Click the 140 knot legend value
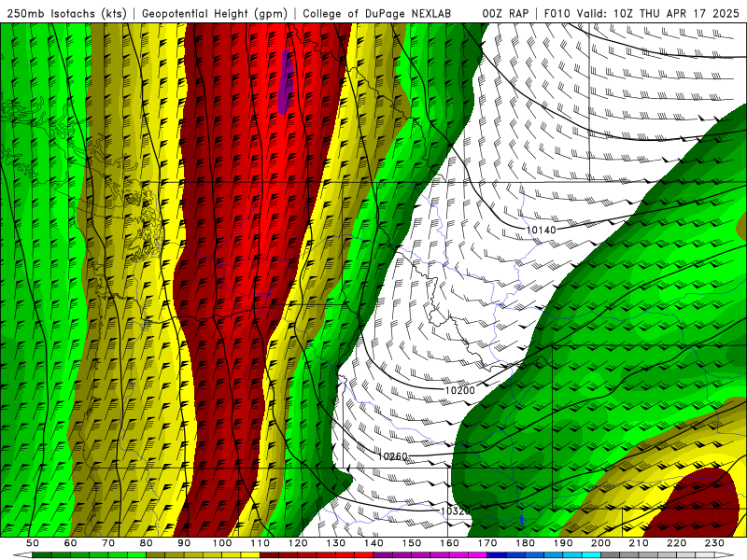747x560 pixels. tap(374, 543)
